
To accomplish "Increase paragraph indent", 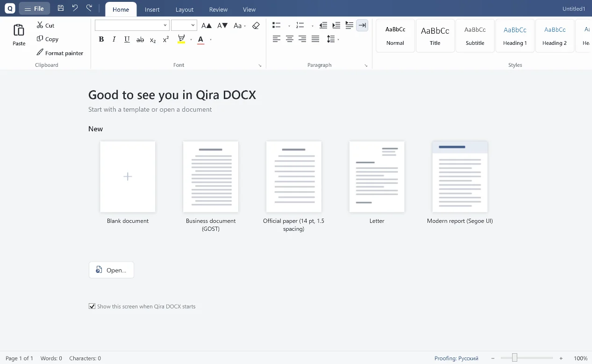I will pos(336,25).
